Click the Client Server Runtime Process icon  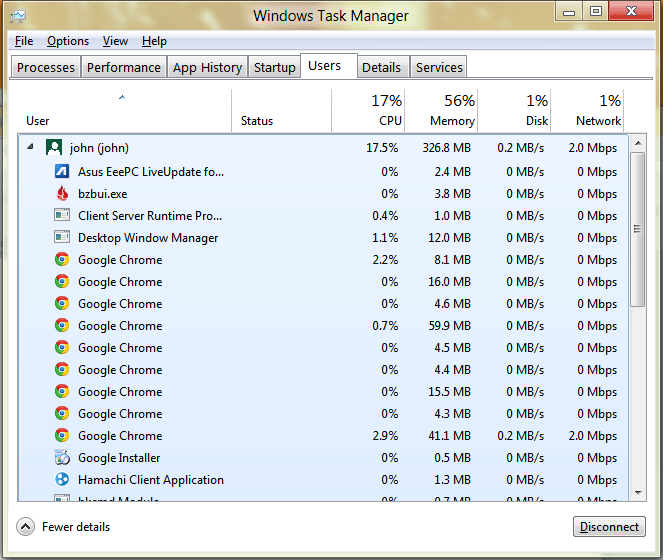click(x=62, y=215)
